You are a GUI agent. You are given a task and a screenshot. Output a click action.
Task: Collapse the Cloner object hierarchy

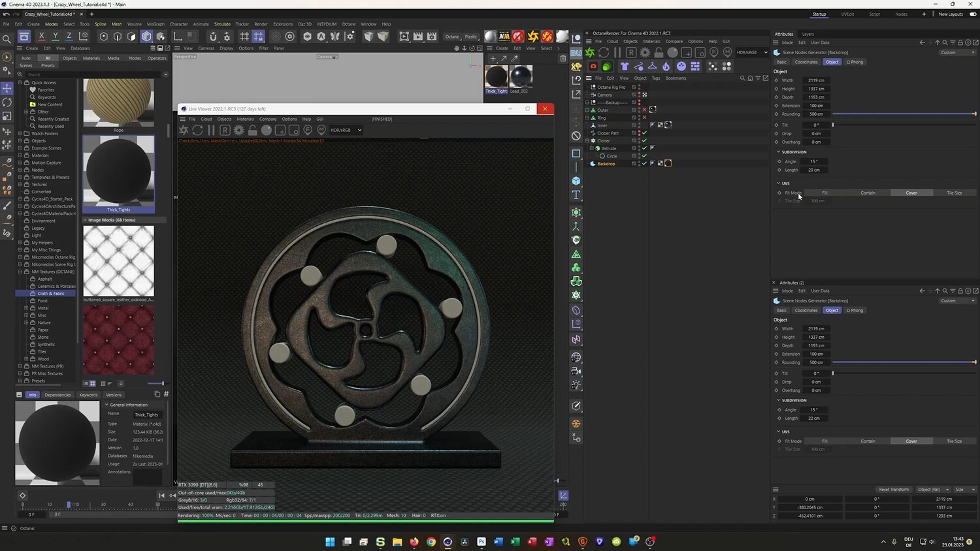(x=587, y=140)
